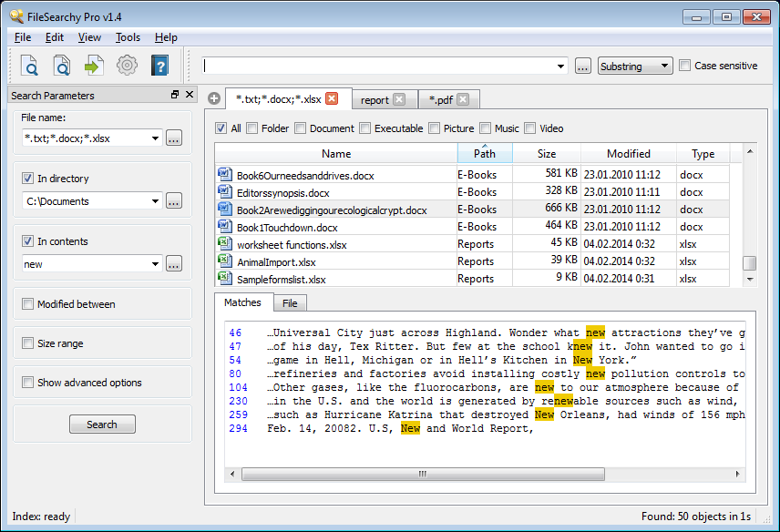Click the Word icon for Editorssynopsis.docx

(x=225, y=191)
